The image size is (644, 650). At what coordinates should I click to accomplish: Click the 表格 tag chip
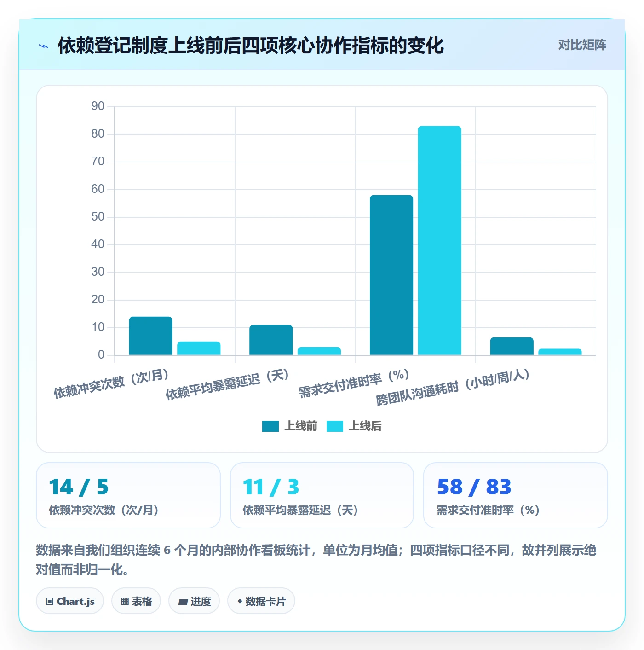(x=136, y=601)
